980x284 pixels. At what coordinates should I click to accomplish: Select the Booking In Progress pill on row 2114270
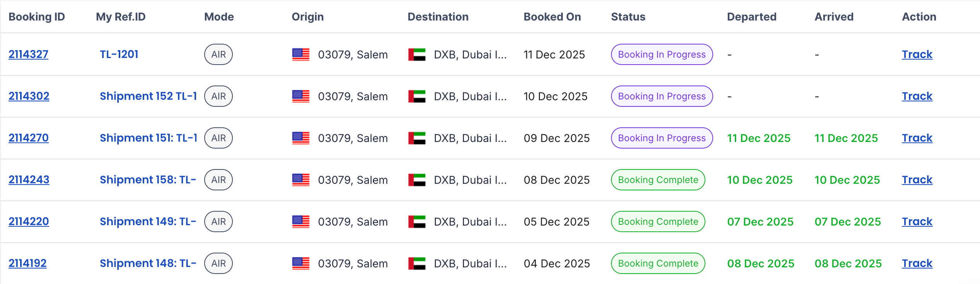coord(661,138)
